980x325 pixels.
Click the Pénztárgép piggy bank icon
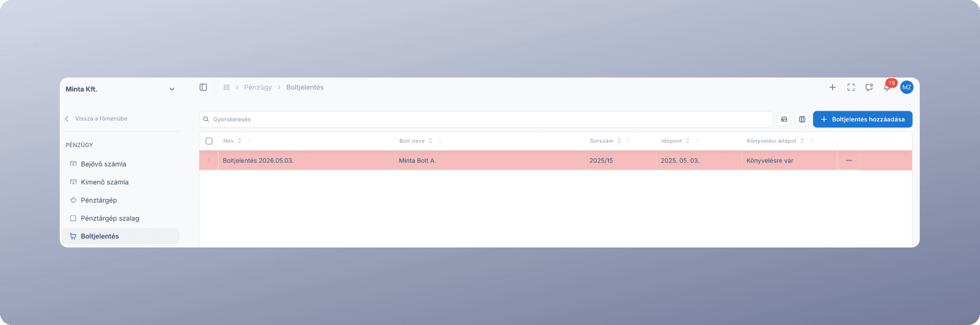point(73,200)
